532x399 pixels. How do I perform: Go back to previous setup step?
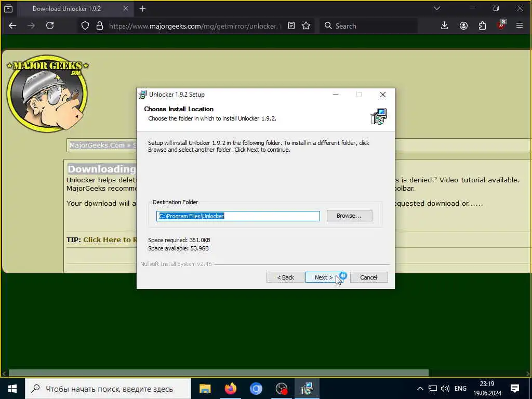coord(285,277)
